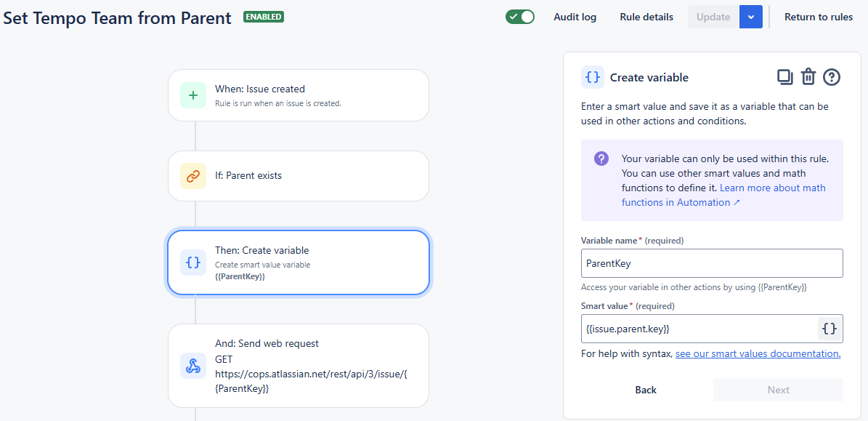868x421 pixels.
Task: Click the Send web request webhook icon
Action: pyautogui.click(x=192, y=366)
